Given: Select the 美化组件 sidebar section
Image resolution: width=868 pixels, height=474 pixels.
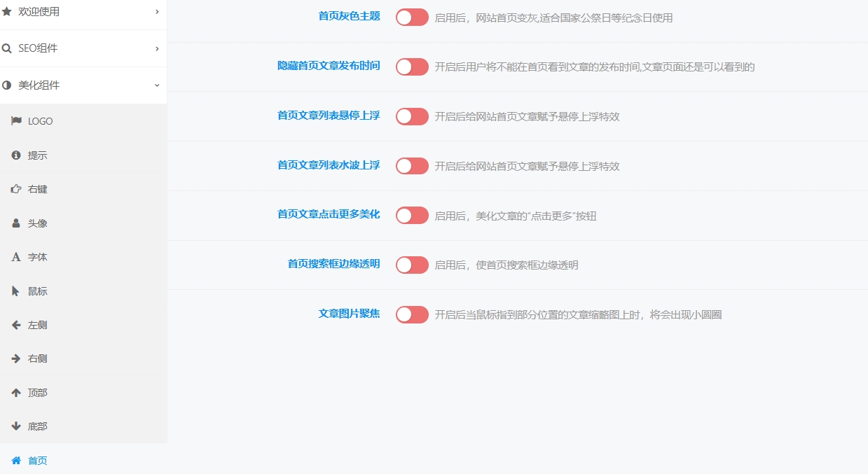Looking at the screenshot, I should 83,85.
